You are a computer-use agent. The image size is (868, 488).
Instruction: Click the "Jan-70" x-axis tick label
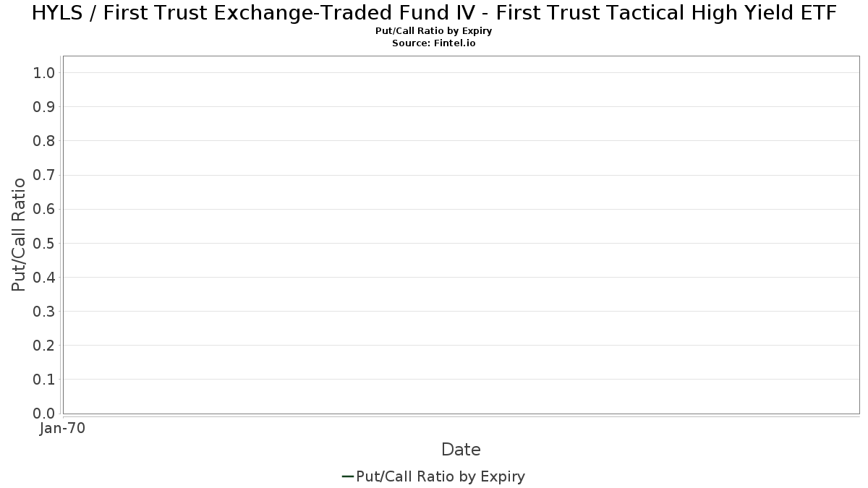tap(63, 429)
